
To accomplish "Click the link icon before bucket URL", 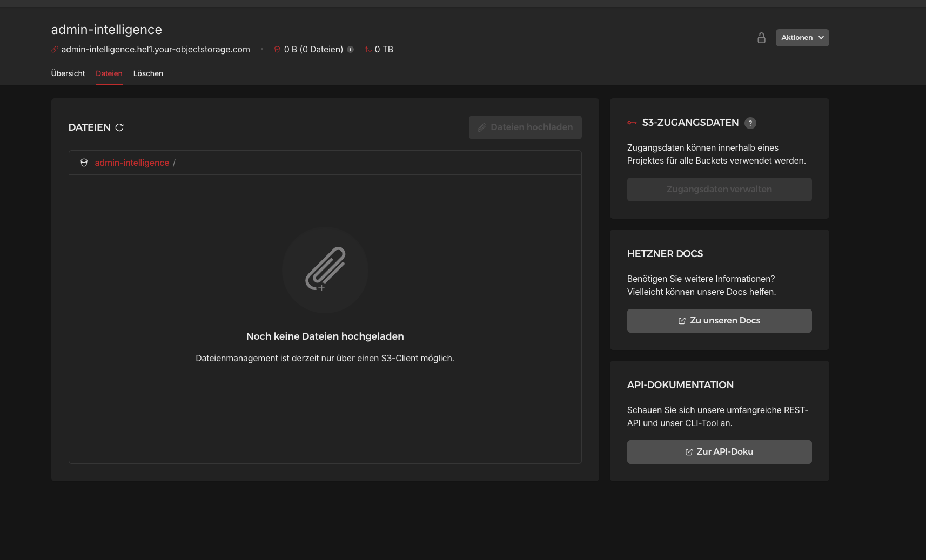I will pyautogui.click(x=55, y=50).
